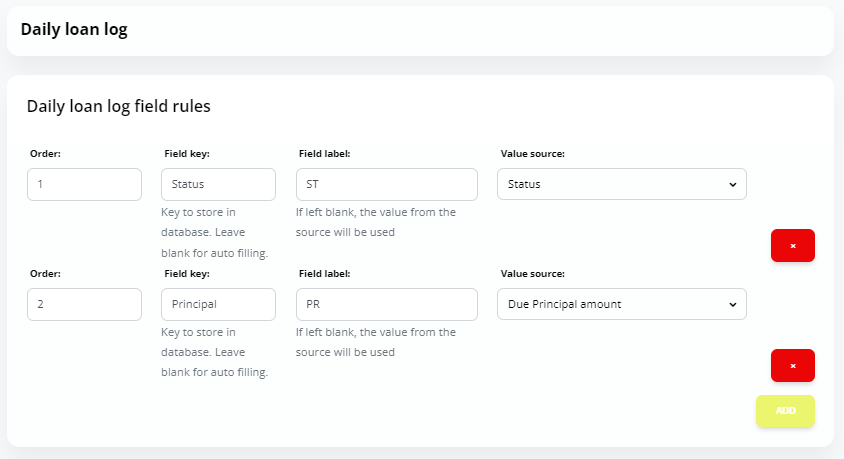Edit the Field key input showing Status

point(219,185)
